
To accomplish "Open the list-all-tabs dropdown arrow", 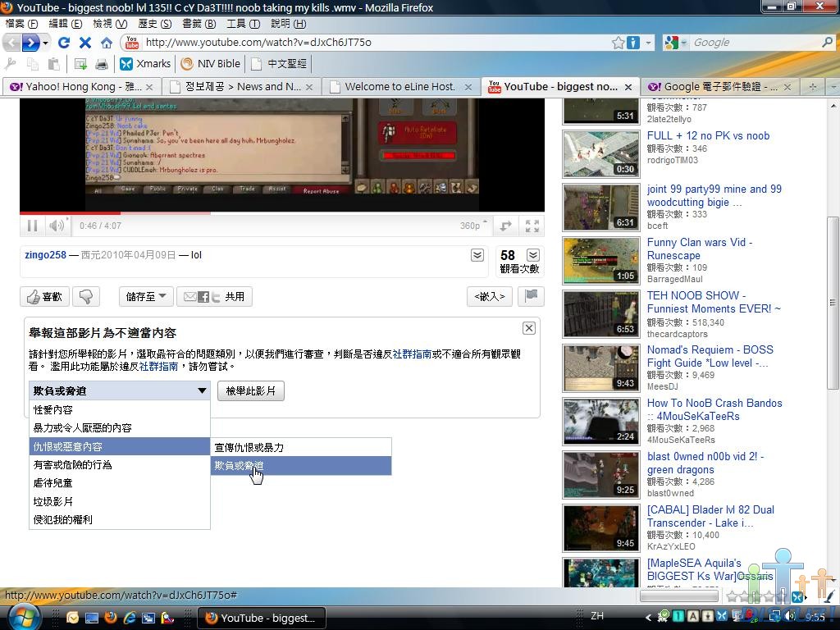I will (x=833, y=87).
